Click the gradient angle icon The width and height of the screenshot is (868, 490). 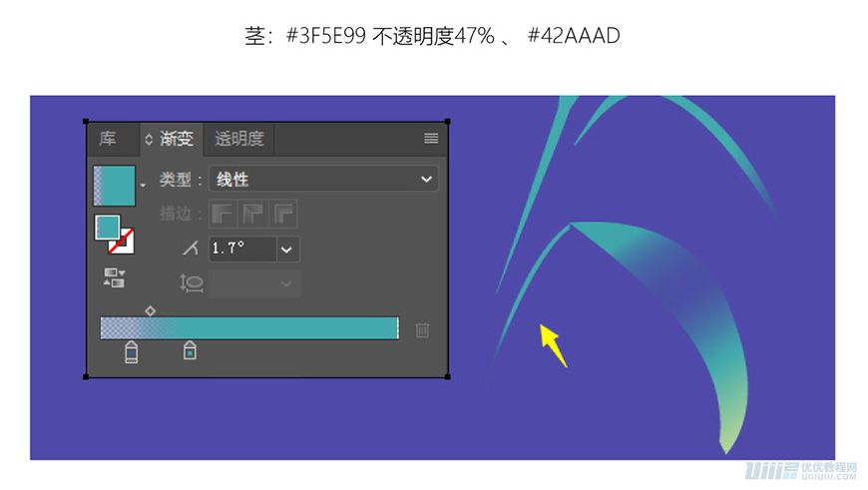point(191,248)
